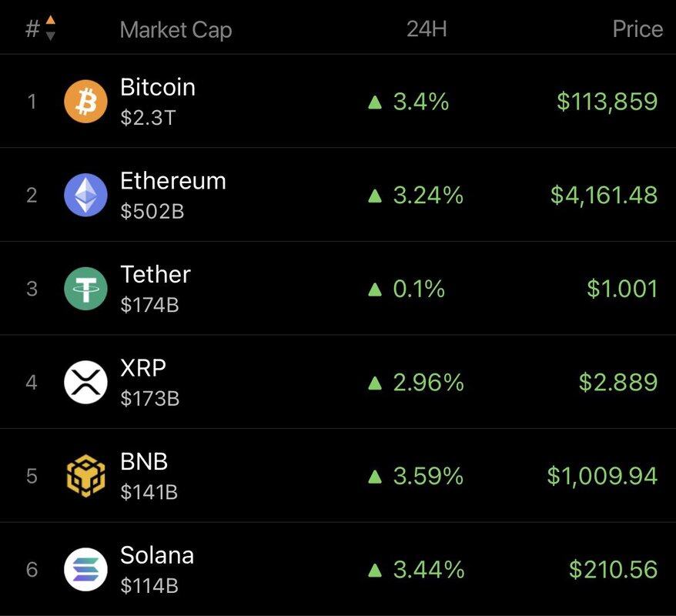Image resolution: width=676 pixels, height=616 pixels.
Task: Toggle rank sort arrows next to #
Action: 51,28
